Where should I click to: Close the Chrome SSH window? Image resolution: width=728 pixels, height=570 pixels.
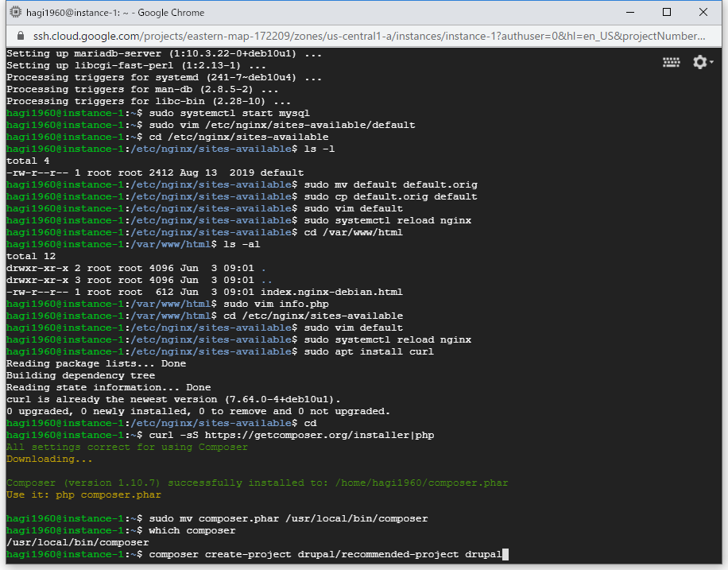(x=703, y=13)
